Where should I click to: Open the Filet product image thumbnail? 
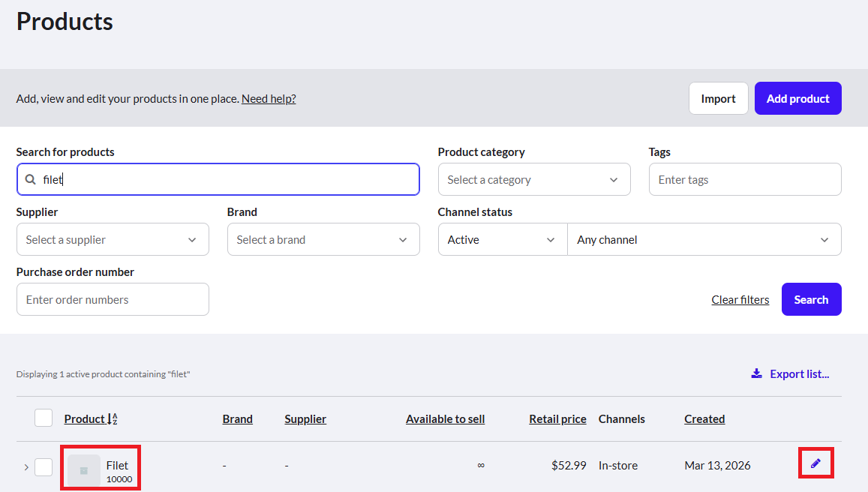pos(83,470)
